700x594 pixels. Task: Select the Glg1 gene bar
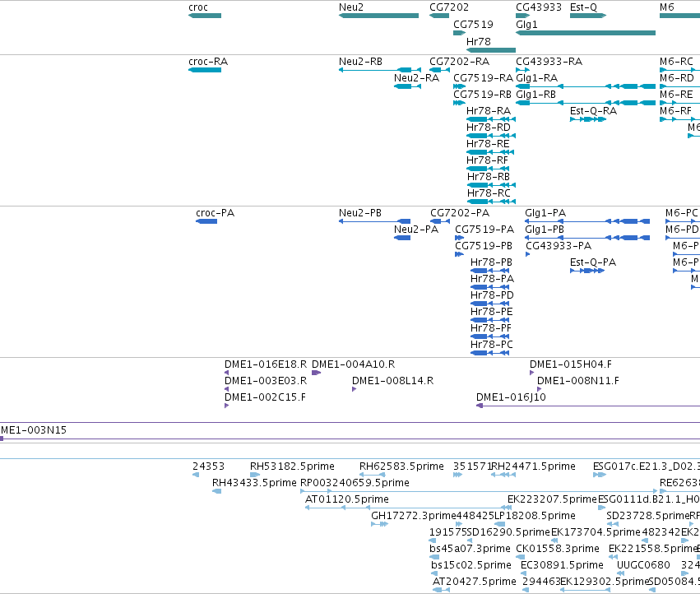point(586,33)
